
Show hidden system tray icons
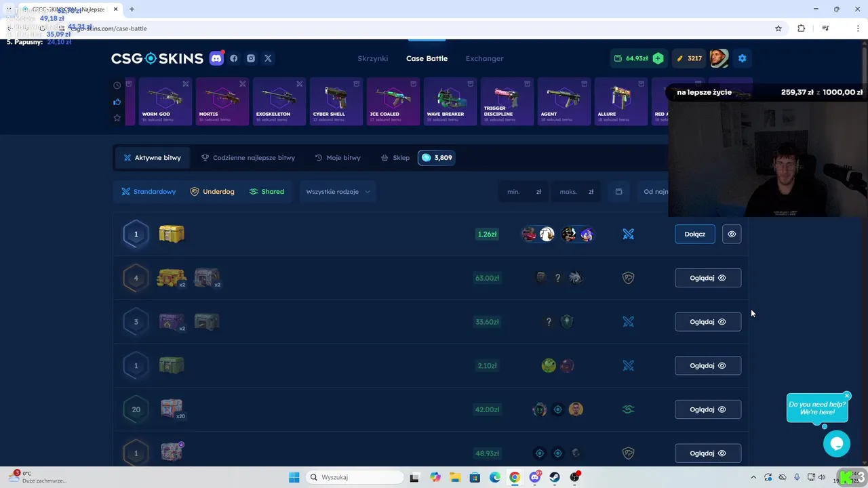753,477
